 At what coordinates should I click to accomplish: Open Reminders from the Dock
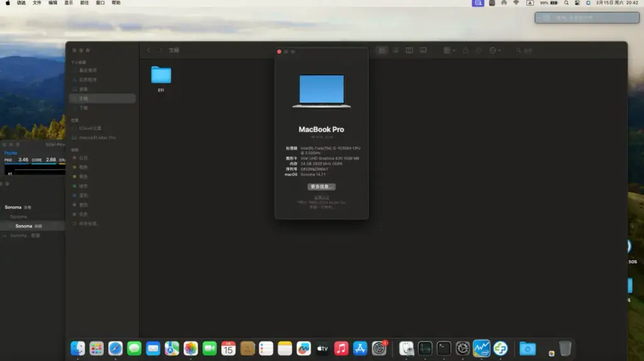pos(266,348)
